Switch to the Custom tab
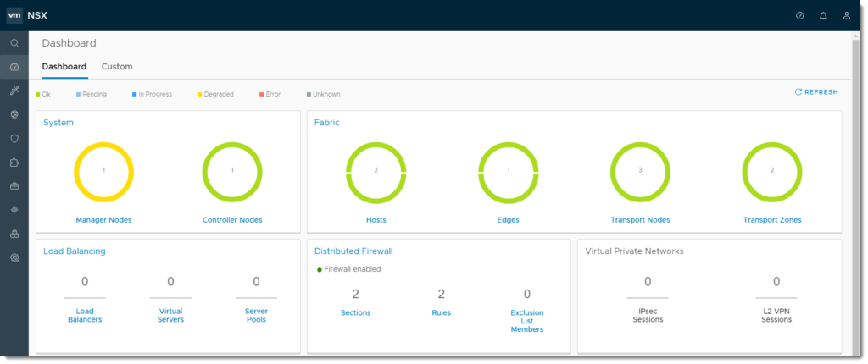 pos(117,66)
